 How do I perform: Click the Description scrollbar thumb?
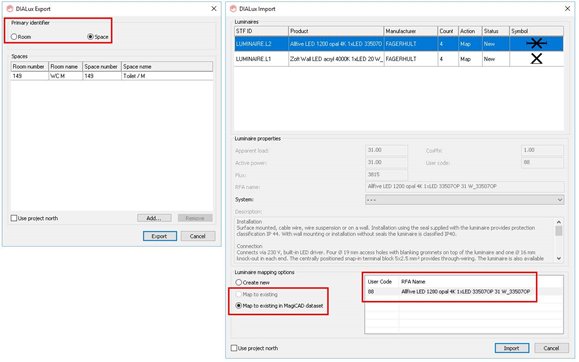pos(559,231)
